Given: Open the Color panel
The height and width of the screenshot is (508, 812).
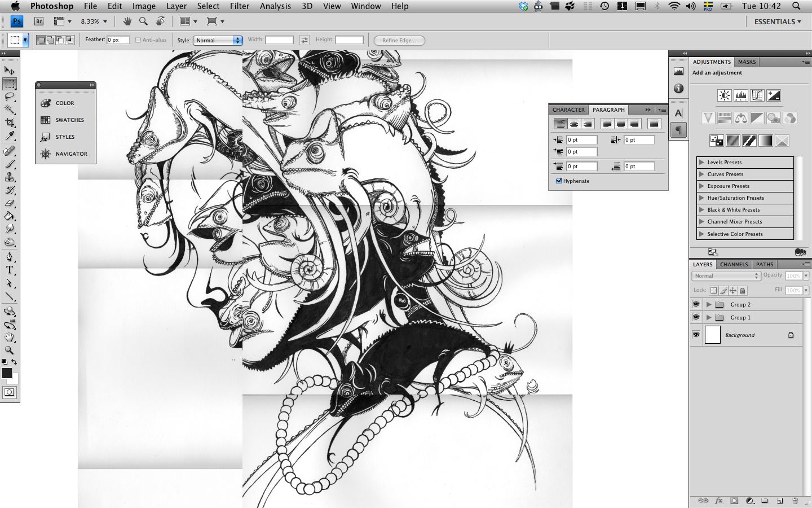Looking at the screenshot, I should coord(65,103).
